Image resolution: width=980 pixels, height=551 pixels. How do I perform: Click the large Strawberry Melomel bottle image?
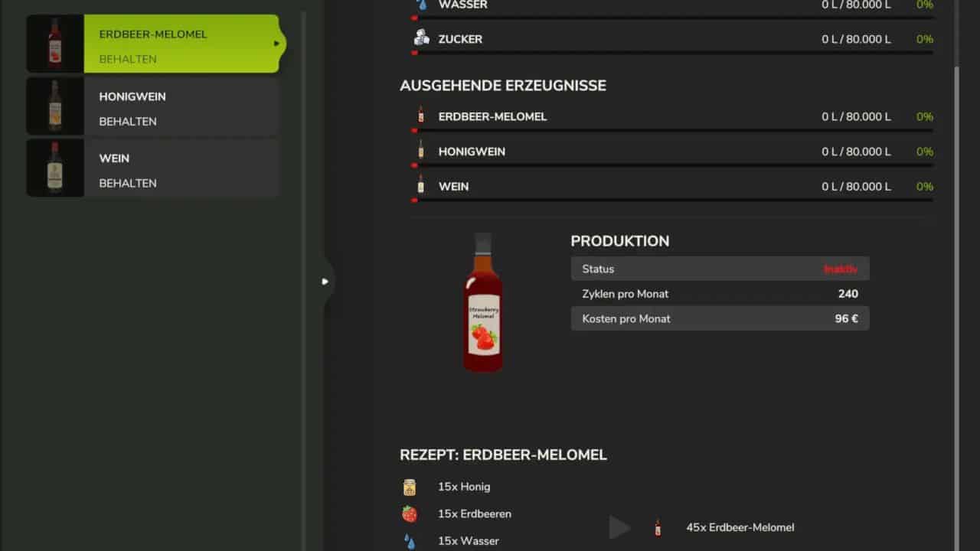[482, 303]
